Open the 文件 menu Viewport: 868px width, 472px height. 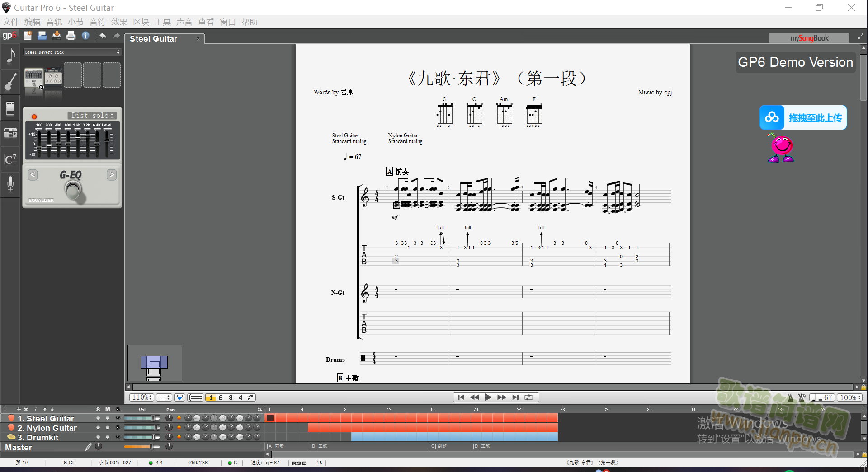11,22
